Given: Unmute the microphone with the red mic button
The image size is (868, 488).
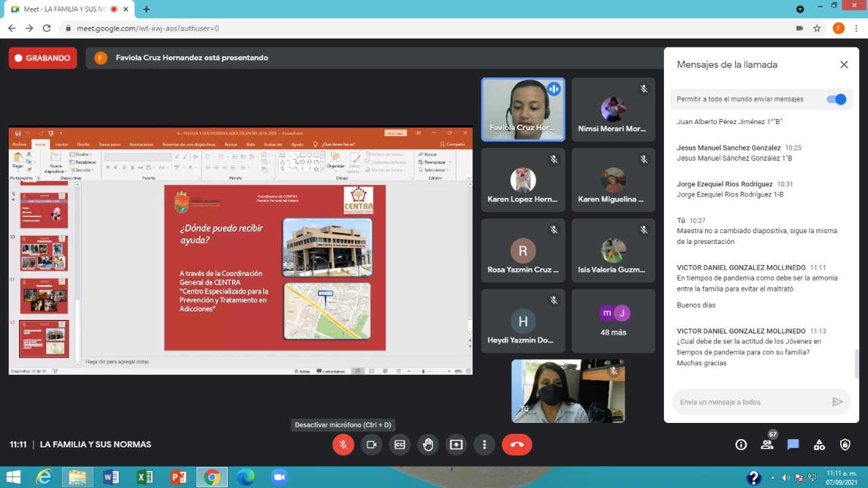Looking at the screenshot, I should point(343,445).
